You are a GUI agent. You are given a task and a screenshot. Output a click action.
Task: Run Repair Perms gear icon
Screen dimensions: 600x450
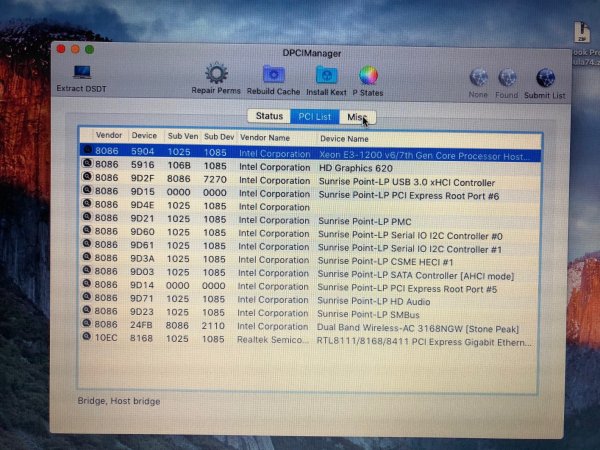[216, 73]
